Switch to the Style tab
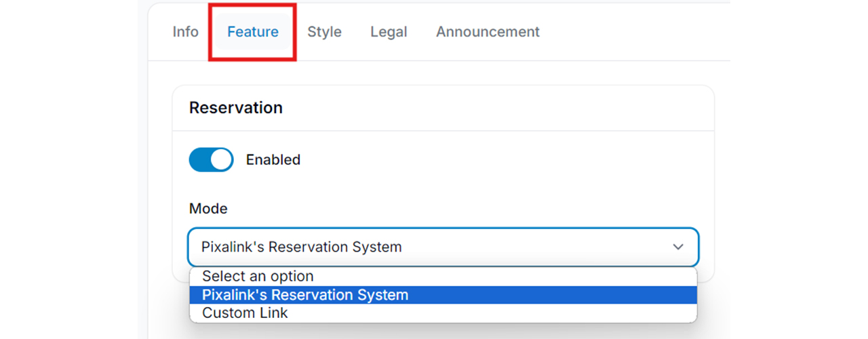Screen dimensions: 868x339 click(x=324, y=32)
